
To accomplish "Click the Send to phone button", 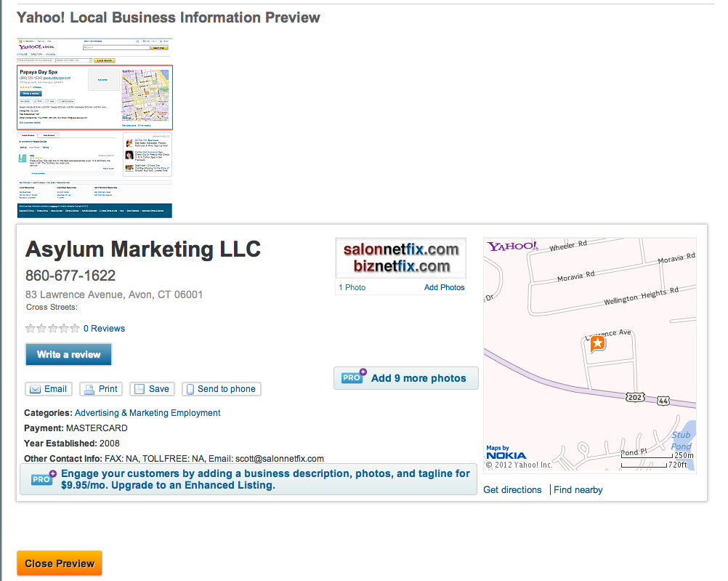I will (221, 389).
